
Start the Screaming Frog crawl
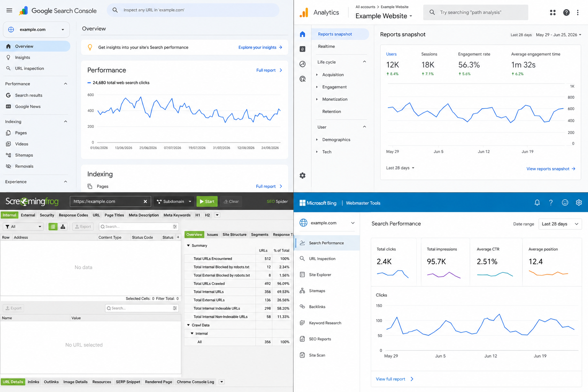tap(207, 201)
